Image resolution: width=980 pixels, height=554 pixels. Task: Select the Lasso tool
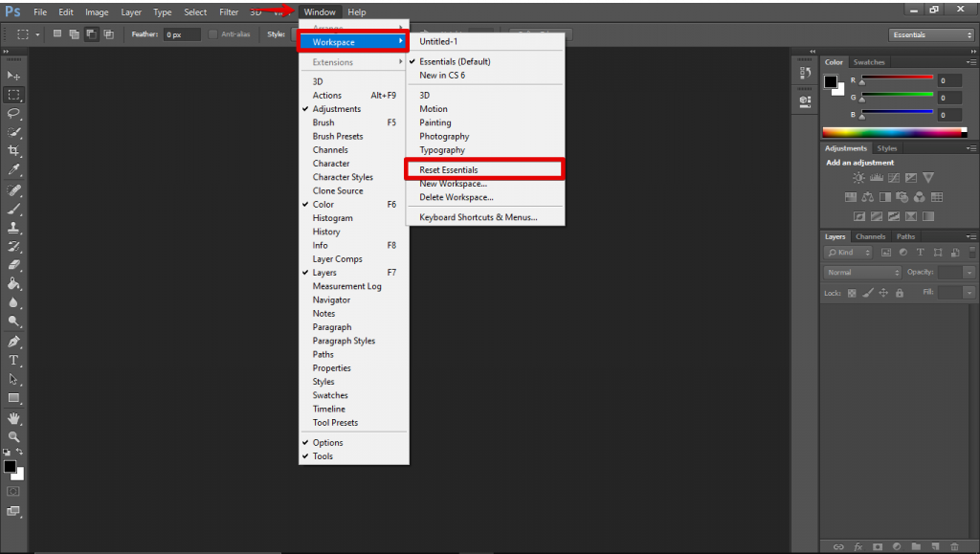click(14, 113)
